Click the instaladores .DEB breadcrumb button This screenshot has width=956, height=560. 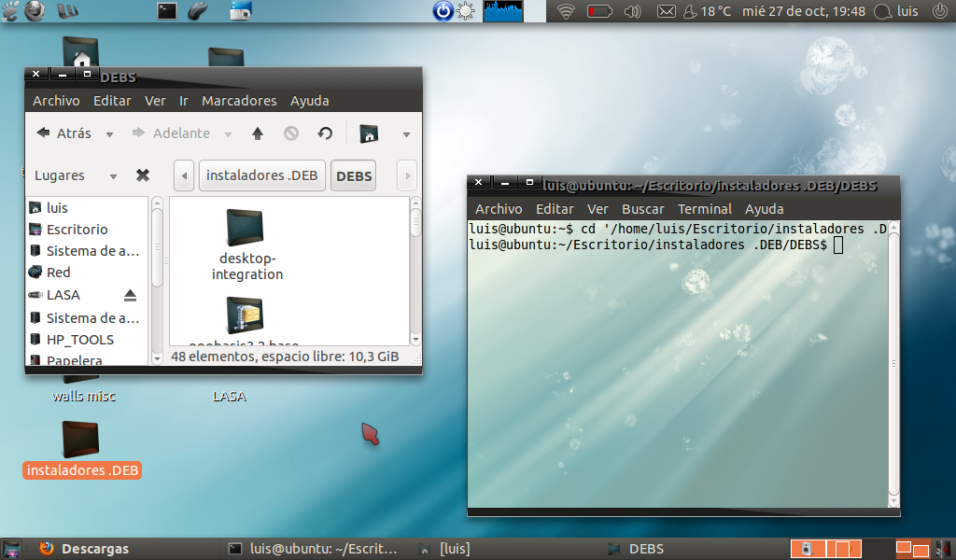[x=261, y=175]
